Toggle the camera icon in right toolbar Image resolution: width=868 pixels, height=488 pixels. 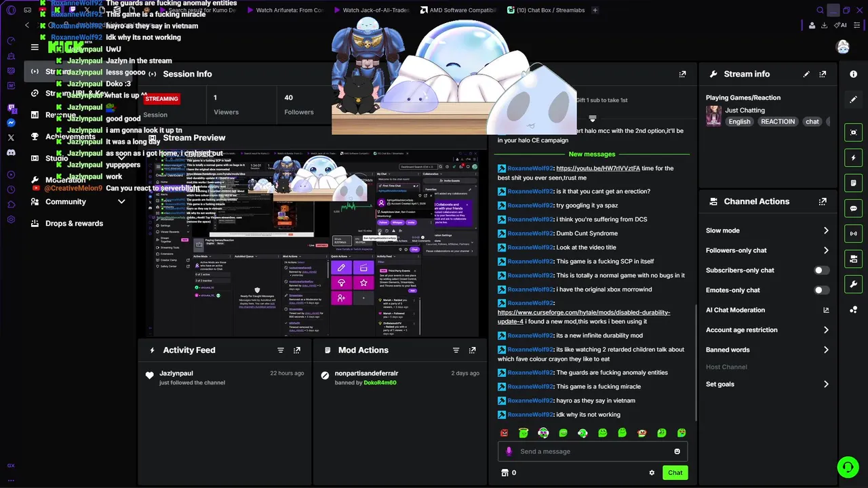pos(854,259)
